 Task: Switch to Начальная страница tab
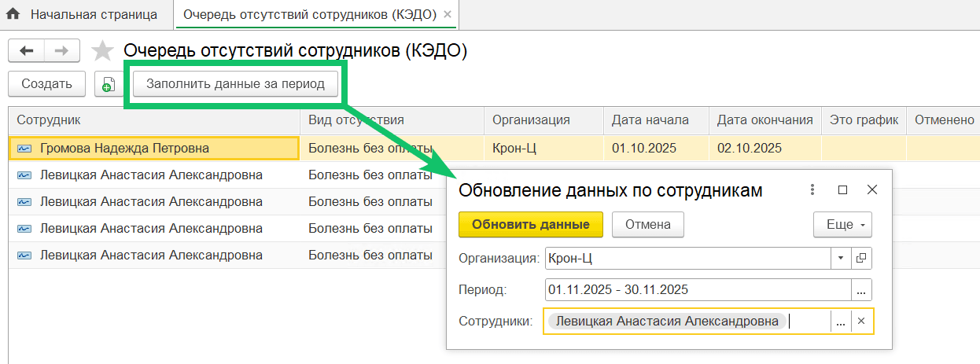[93, 15]
